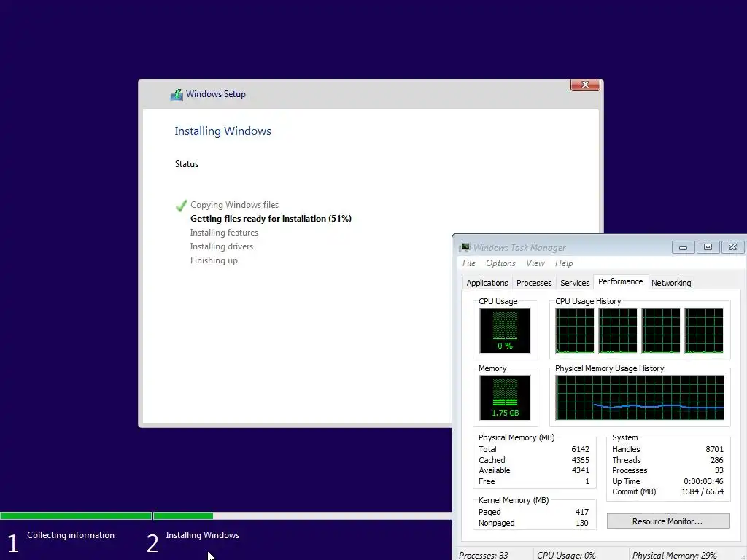Click the Windows Setup title bar icon
The height and width of the screenshot is (560, 747).
(x=177, y=95)
